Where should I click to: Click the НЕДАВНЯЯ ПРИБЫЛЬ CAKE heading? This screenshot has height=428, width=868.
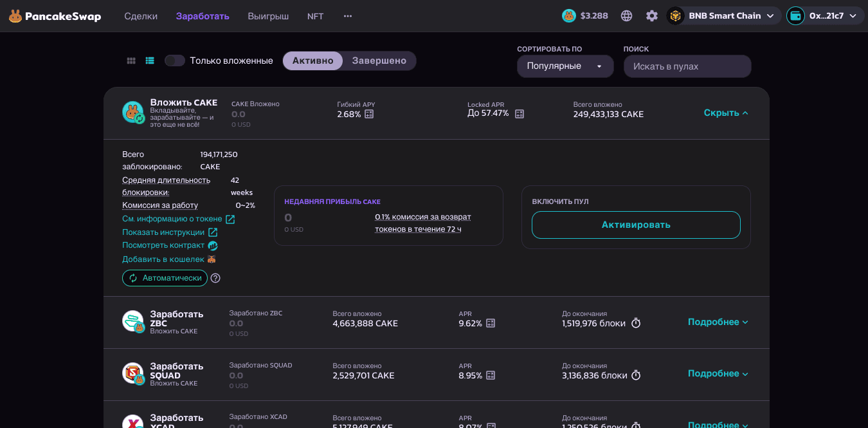(x=332, y=202)
